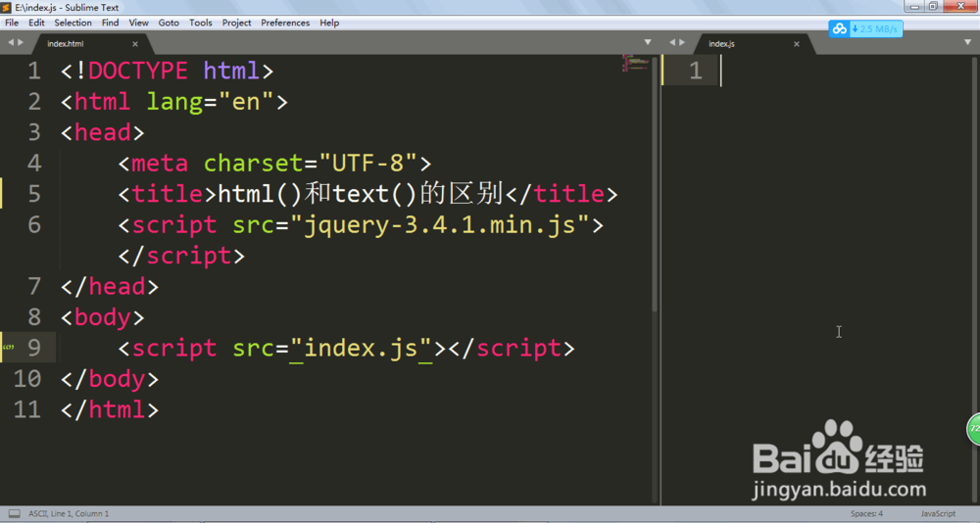
Task: Click the vertical scrollbar of index.html pane
Action: (x=655, y=184)
